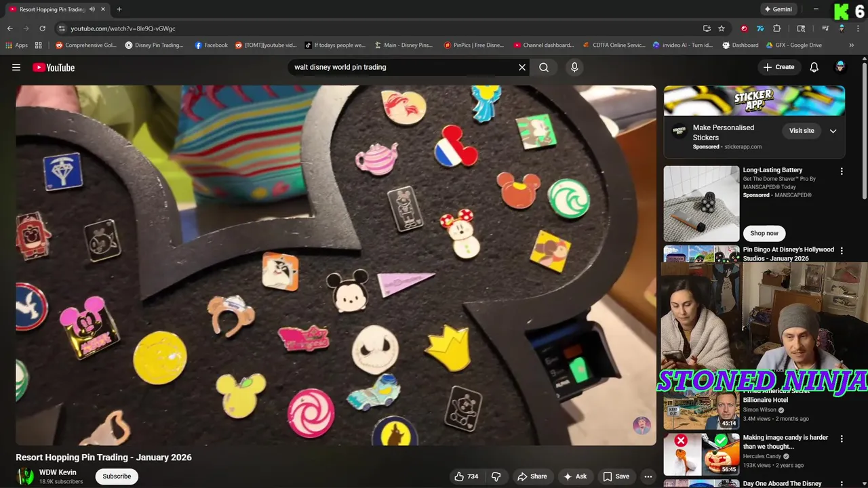Click the StickerApp banner ad image
This screenshot has width=868, height=488.
(754, 102)
